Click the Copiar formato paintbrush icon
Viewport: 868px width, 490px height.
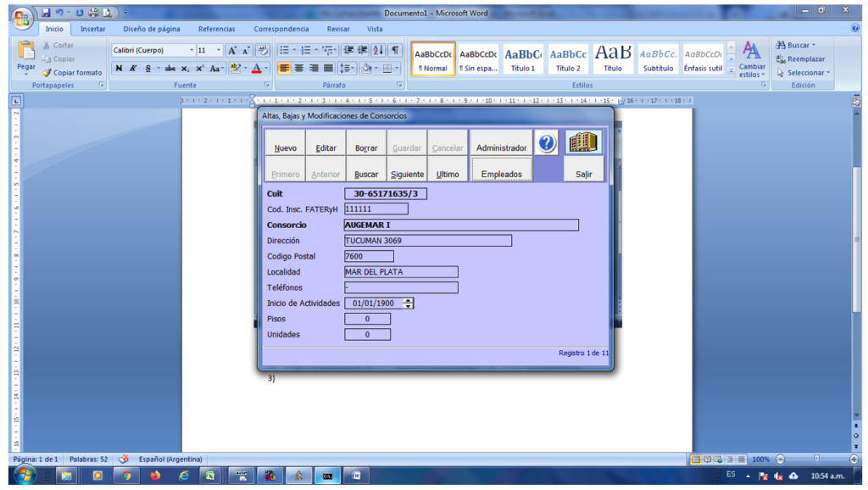pyautogui.click(x=47, y=73)
